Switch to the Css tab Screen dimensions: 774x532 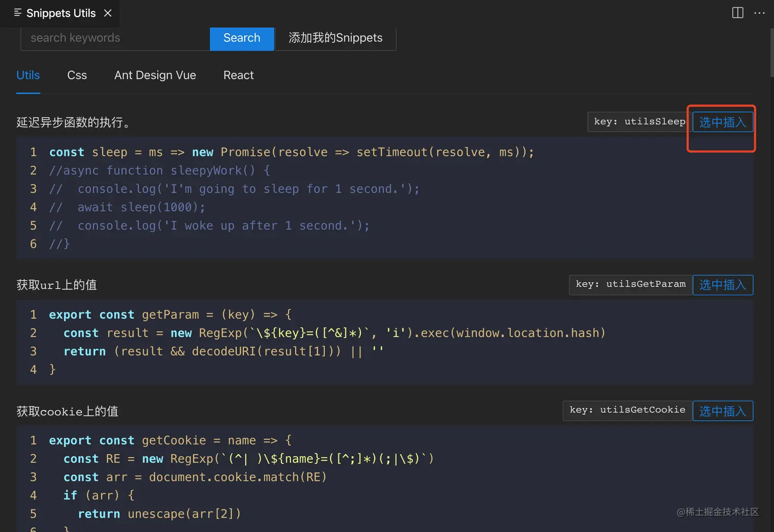click(x=77, y=75)
